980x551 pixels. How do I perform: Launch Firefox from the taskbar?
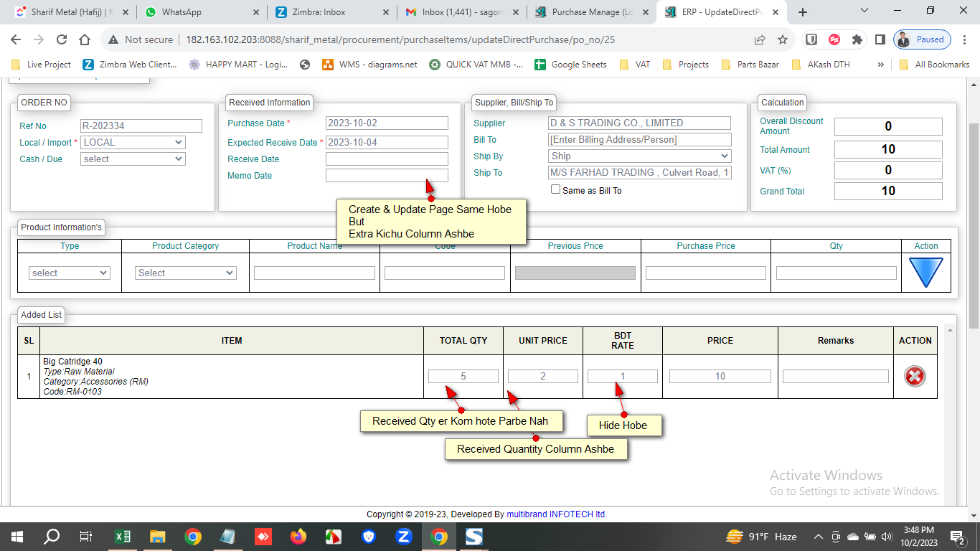click(x=298, y=537)
